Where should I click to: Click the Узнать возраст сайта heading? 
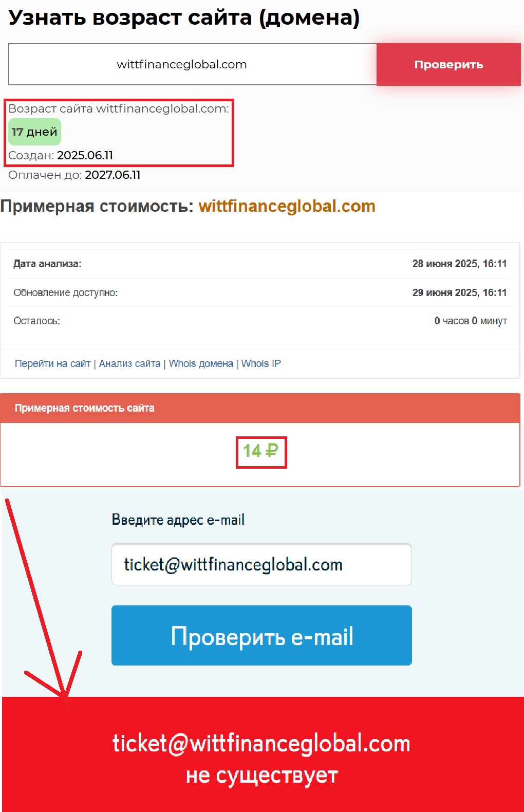pos(184,18)
